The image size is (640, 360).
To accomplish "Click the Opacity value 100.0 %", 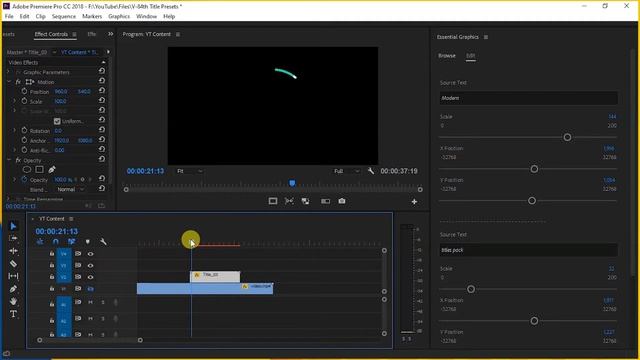I will [x=62, y=180].
